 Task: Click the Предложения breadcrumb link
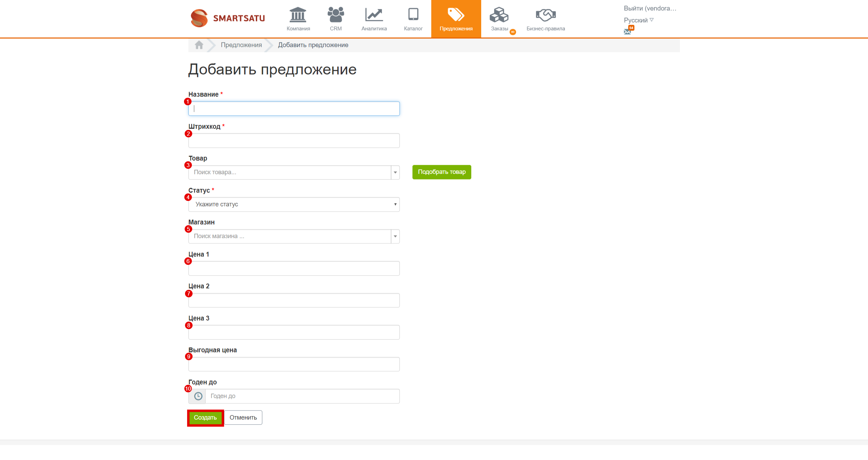[x=241, y=45]
